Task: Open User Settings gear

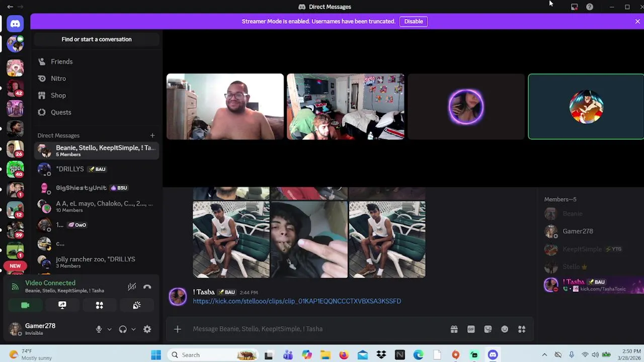Action: coord(147,329)
